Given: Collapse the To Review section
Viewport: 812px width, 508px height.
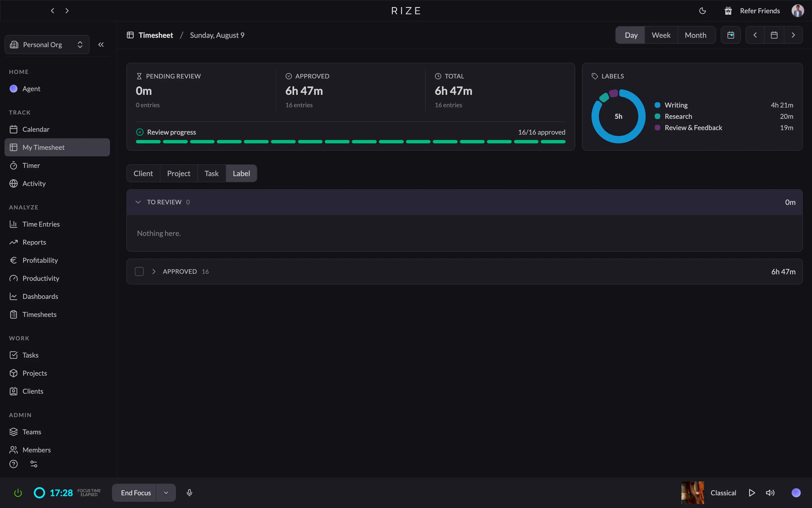Looking at the screenshot, I should tap(138, 202).
